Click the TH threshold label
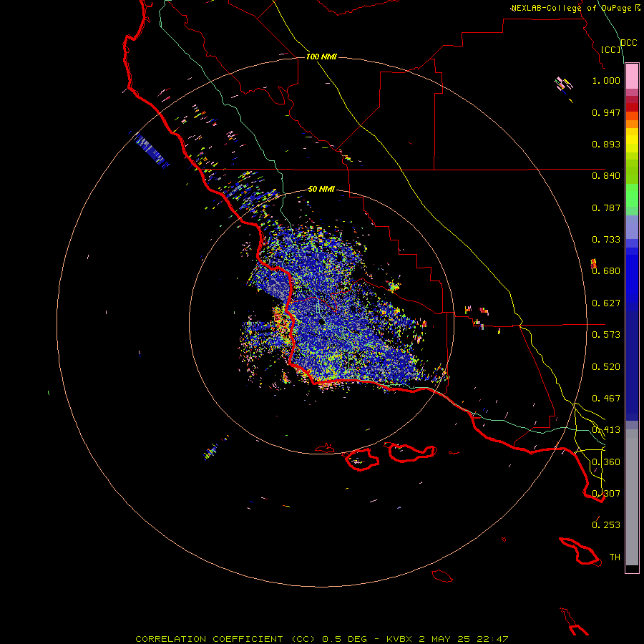Image resolution: width=644 pixels, height=644 pixels. (615, 557)
